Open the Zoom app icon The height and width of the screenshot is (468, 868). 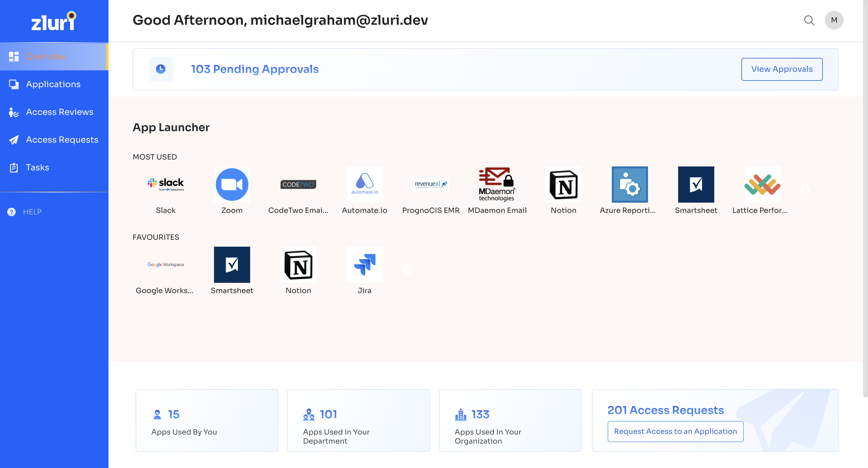pyautogui.click(x=232, y=185)
